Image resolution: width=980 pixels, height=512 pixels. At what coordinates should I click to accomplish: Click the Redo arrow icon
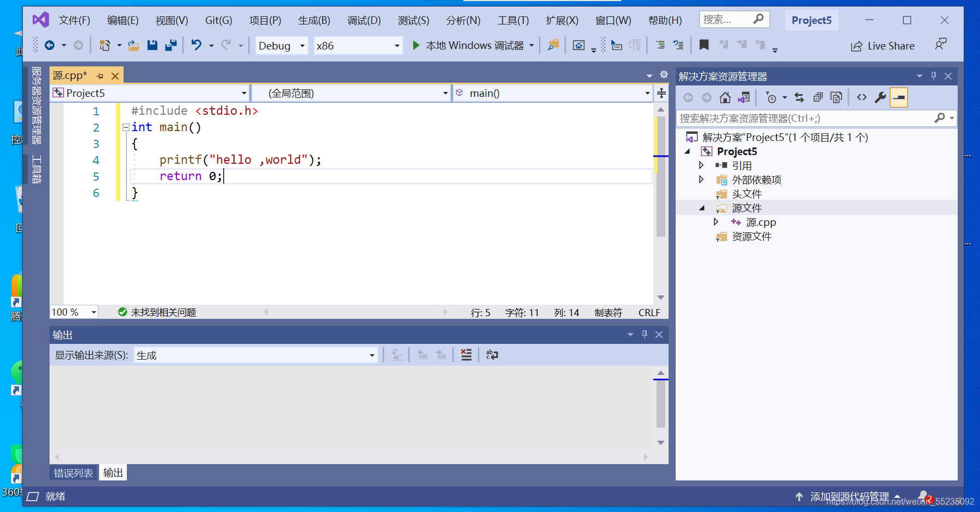[226, 45]
